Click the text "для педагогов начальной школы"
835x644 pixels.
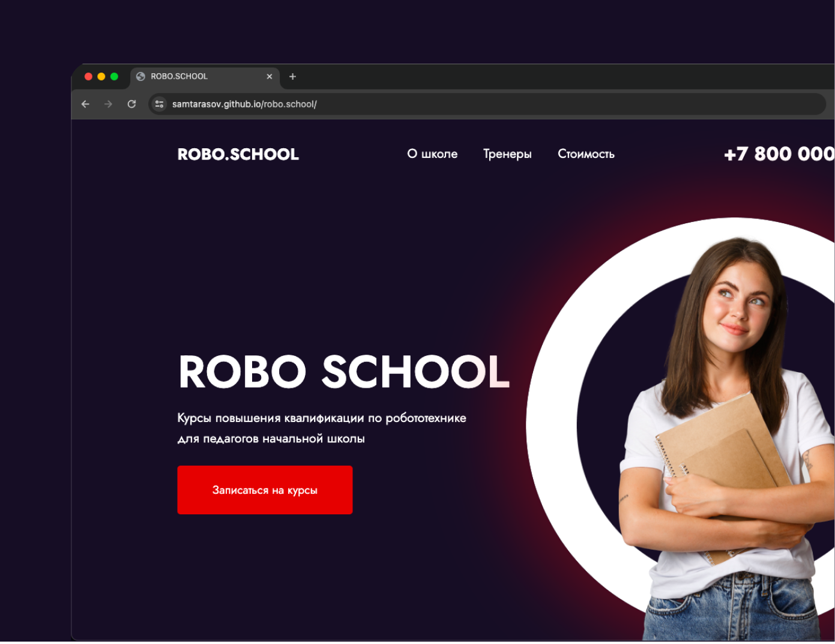[x=271, y=439]
